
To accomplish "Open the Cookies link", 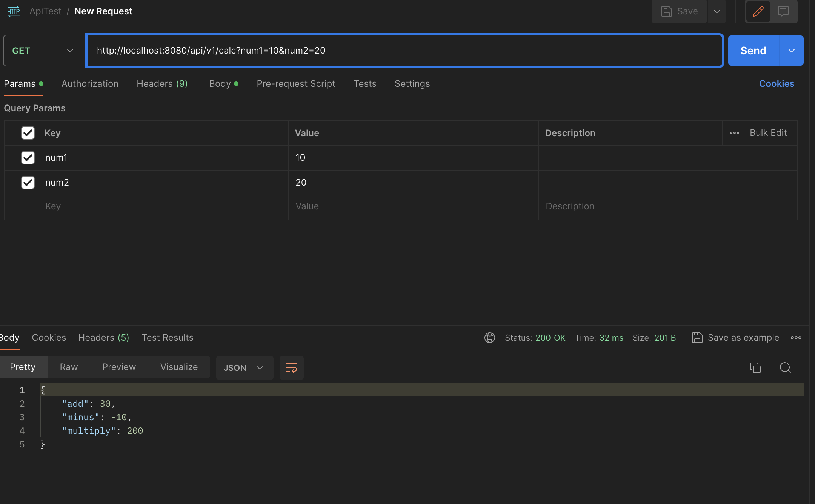I will click(x=777, y=84).
